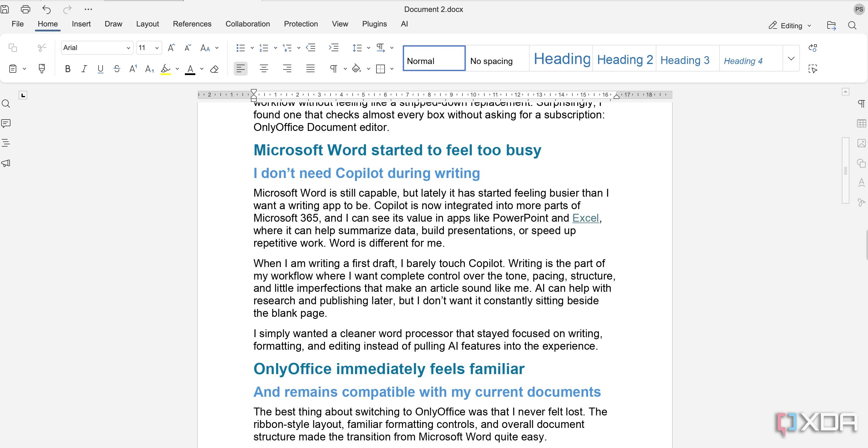Open the three-dots quick access menu
This screenshot has height=448, width=868.
[88, 9]
